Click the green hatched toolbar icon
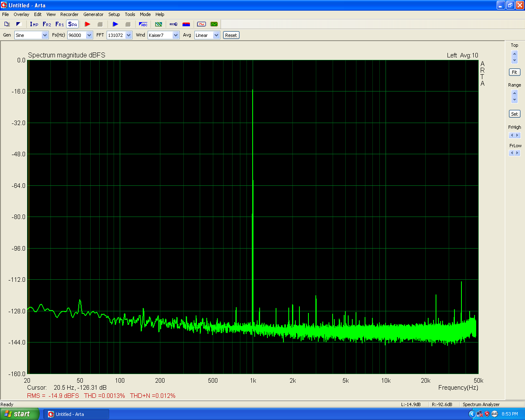The width and height of the screenshot is (525, 420). pyautogui.click(x=159, y=24)
